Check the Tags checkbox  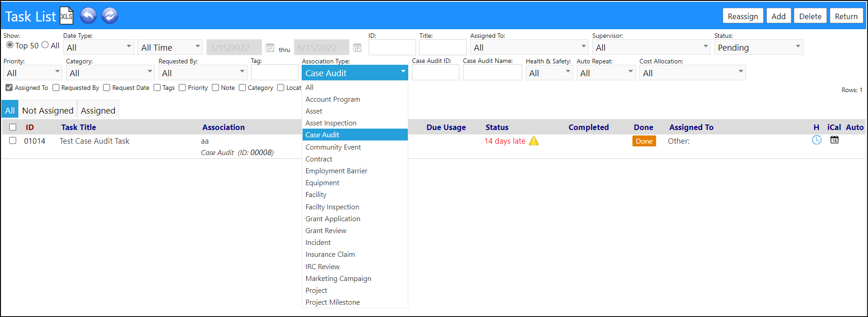tap(157, 88)
